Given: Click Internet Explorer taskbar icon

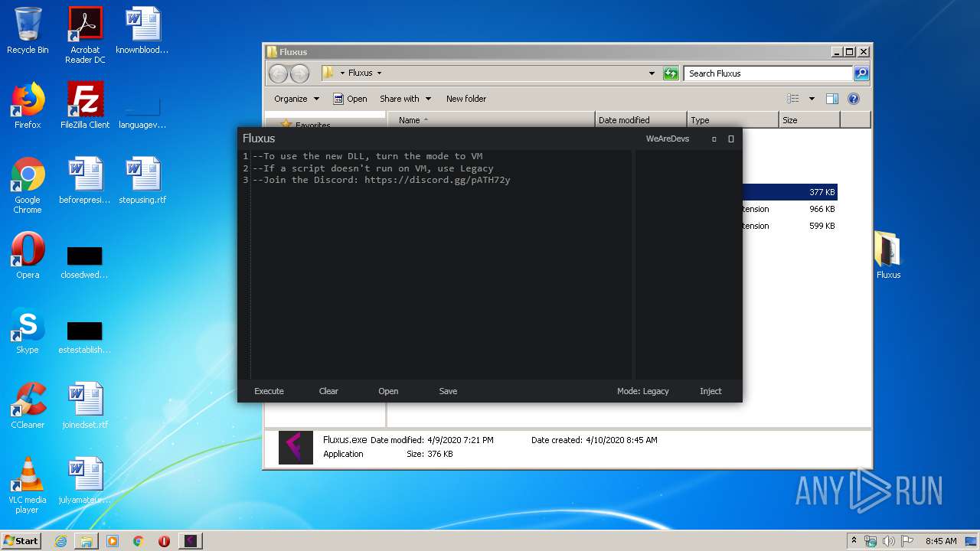Looking at the screenshot, I should [x=60, y=541].
